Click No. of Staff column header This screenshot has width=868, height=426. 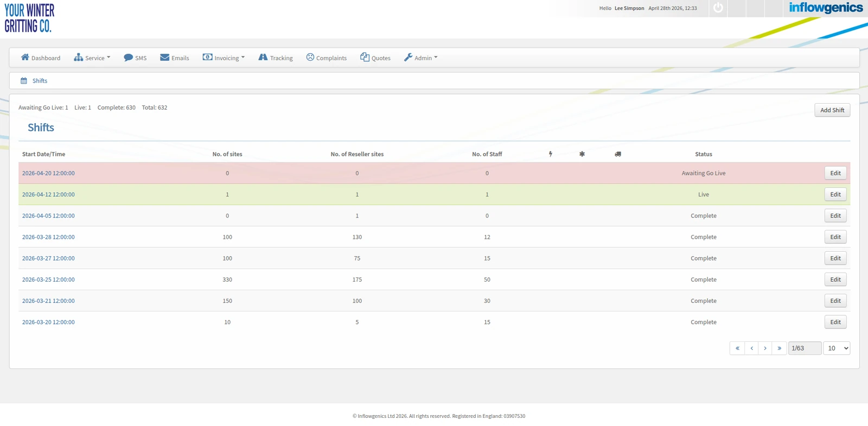pyautogui.click(x=487, y=154)
